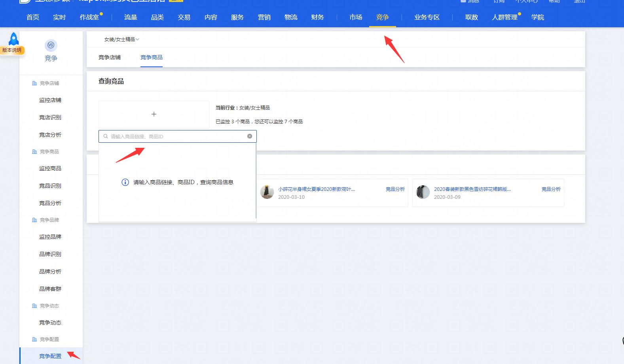Go to 监控店铺 in the sidebar
This screenshot has width=624, height=364.
(50, 100)
